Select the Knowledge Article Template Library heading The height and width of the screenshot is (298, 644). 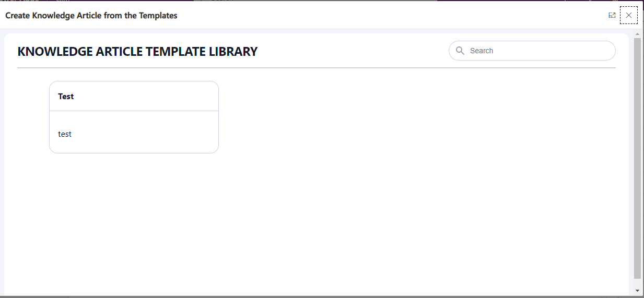point(137,52)
